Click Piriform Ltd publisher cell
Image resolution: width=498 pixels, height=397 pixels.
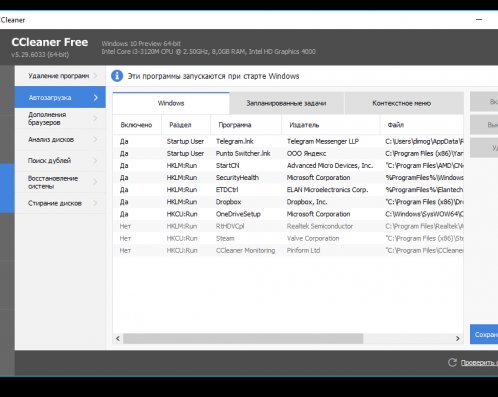(x=303, y=250)
